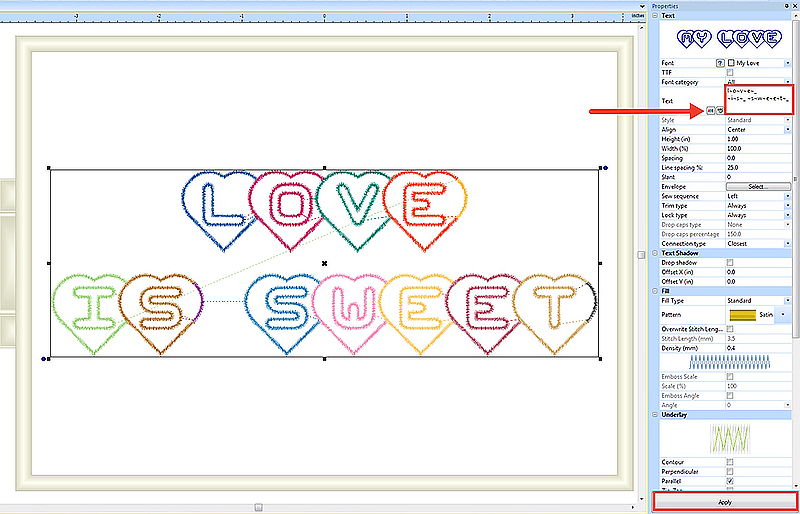Enable the Drop shadow checkbox
This screenshot has height=514, width=800.
pyautogui.click(x=729, y=262)
